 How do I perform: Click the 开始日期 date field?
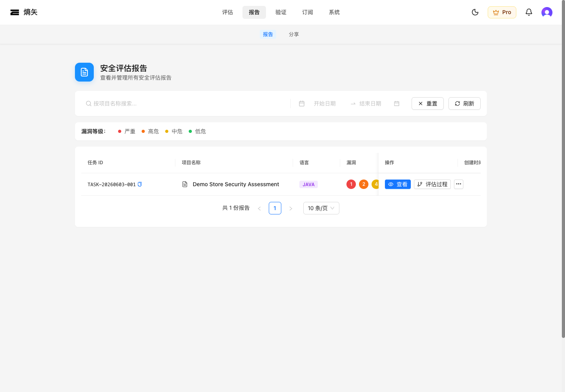pos(324,103)
